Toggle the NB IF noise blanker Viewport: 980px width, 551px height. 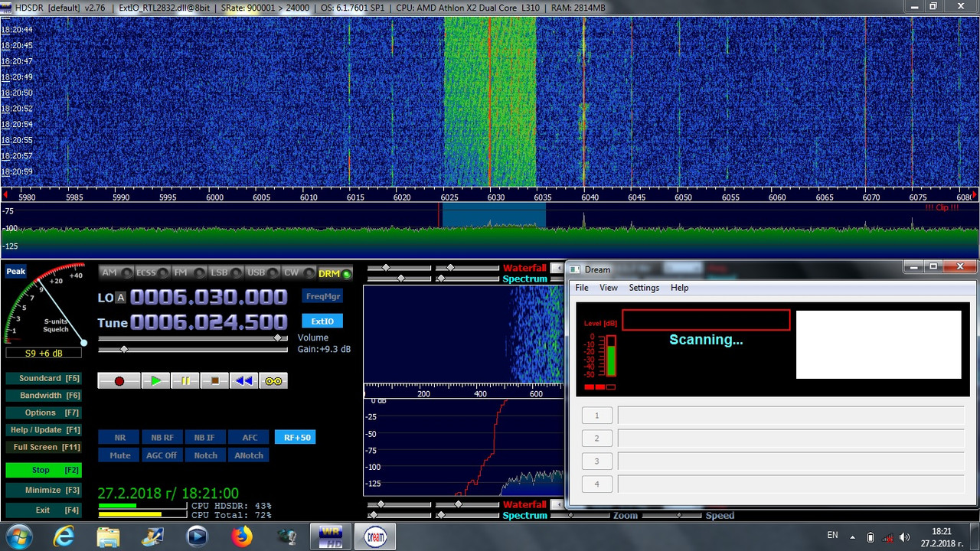[x=204, y=438]
